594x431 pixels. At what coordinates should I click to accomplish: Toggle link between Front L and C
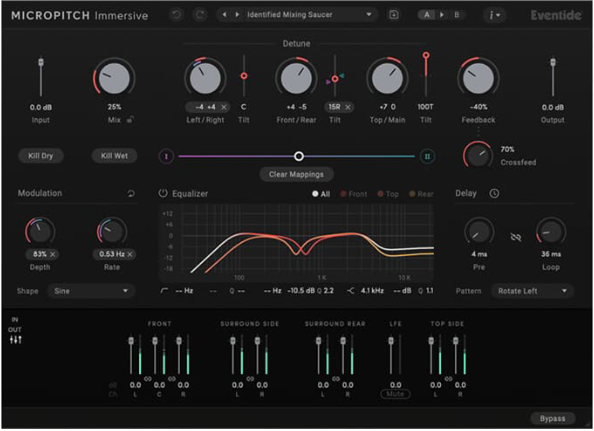(148, 379)
